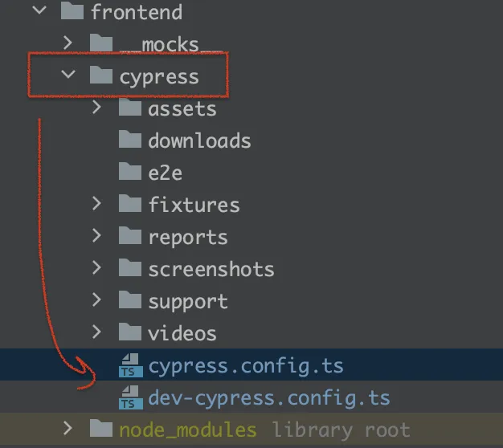Click the node_modules folder icon
503x448 pixels.
[x=101, y=428]
